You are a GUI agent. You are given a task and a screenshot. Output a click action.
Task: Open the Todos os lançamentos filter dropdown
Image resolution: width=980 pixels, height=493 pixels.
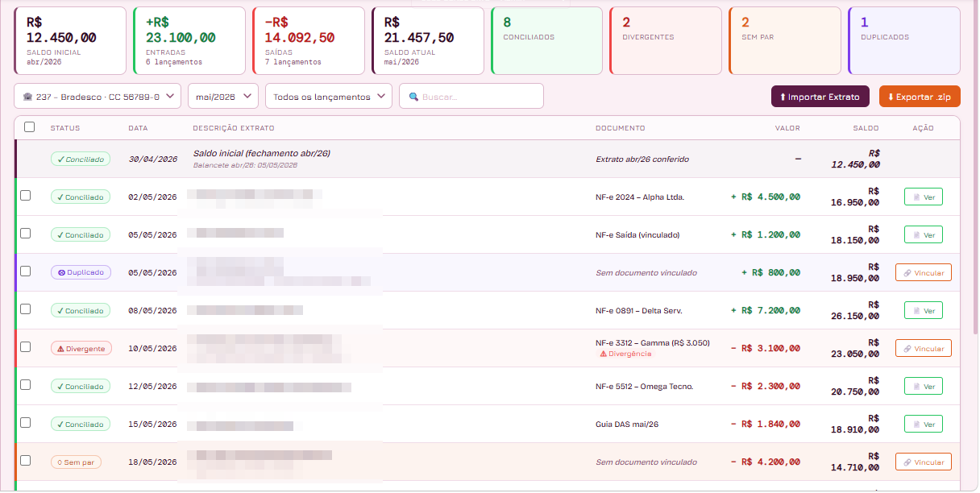point(329,96)
